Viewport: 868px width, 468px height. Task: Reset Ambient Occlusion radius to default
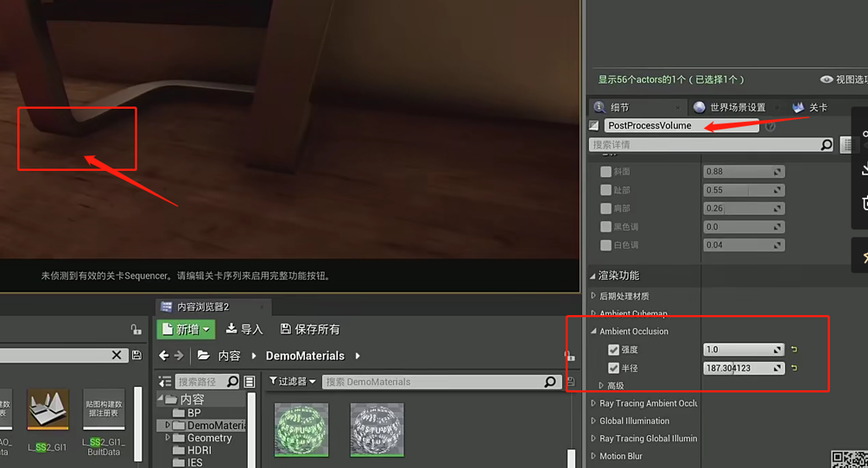794,368
